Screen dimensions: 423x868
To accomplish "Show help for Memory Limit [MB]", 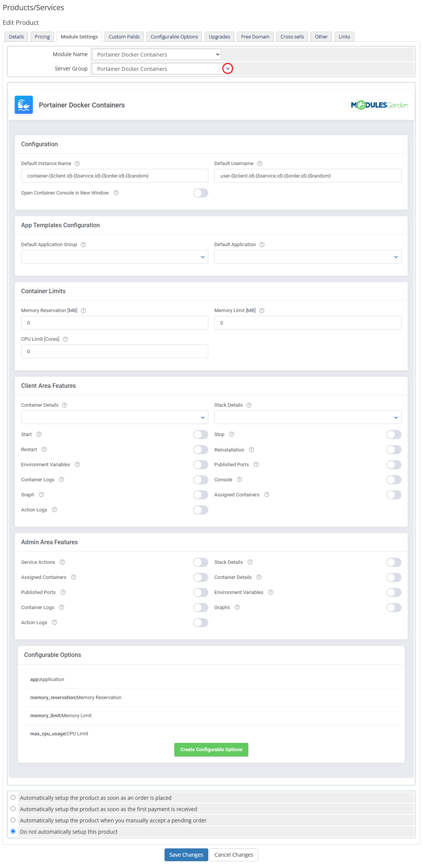I will pyautogui.click(x=262, y=311).
